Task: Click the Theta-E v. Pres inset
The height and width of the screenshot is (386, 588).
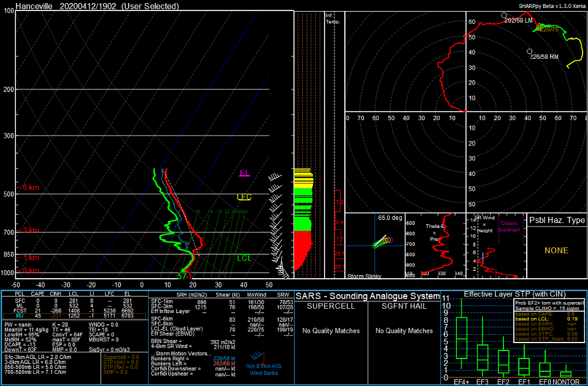Action: tap(435, 245)
